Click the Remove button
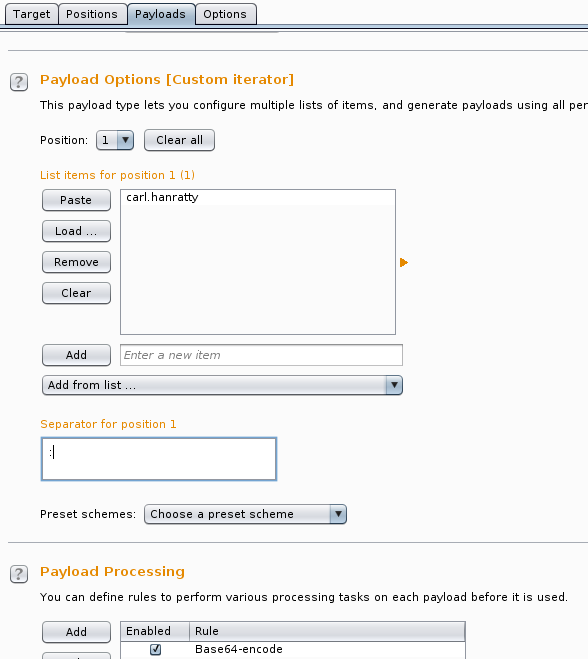588x659 pixels. 76,262
